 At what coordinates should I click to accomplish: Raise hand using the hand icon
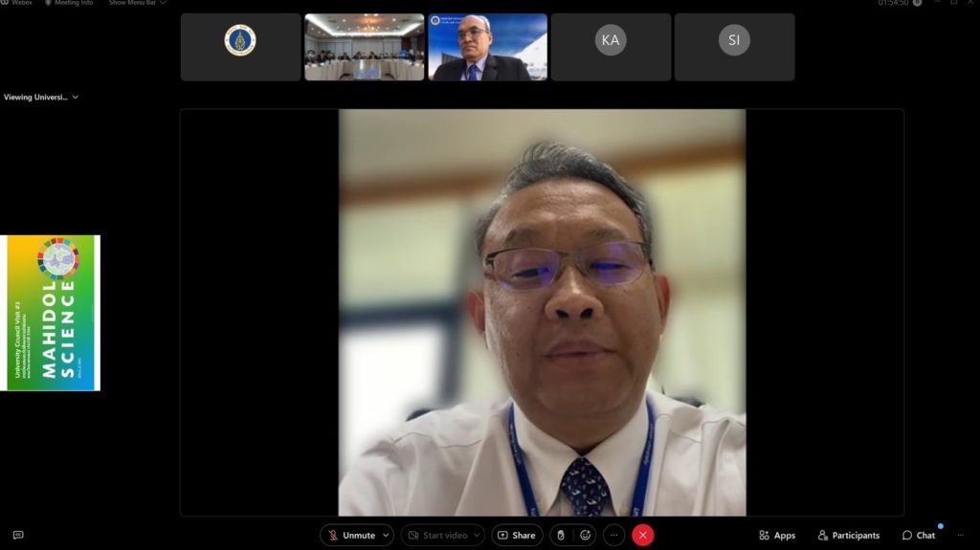point(561,536)
